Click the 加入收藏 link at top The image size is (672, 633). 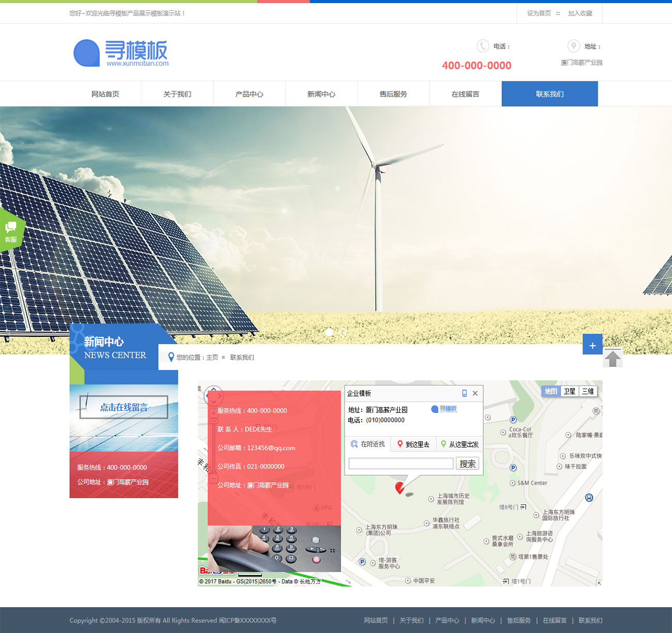click(581, 13)
